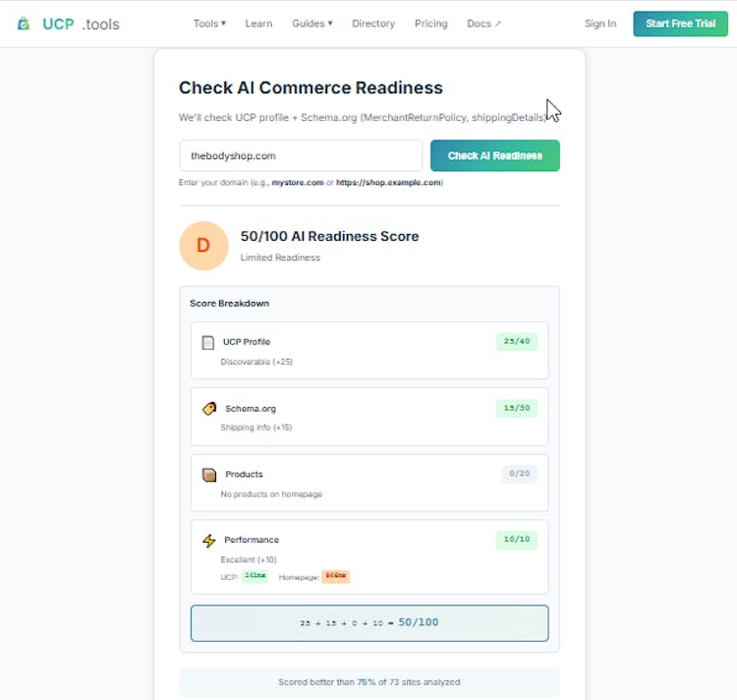The image size is (737, 700).
Task: Click the Products box icon
Action: (208, 474)
